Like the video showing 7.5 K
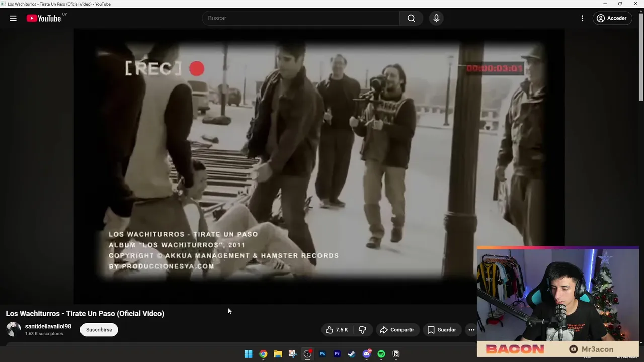644x362 pixels. coord(337,330)
